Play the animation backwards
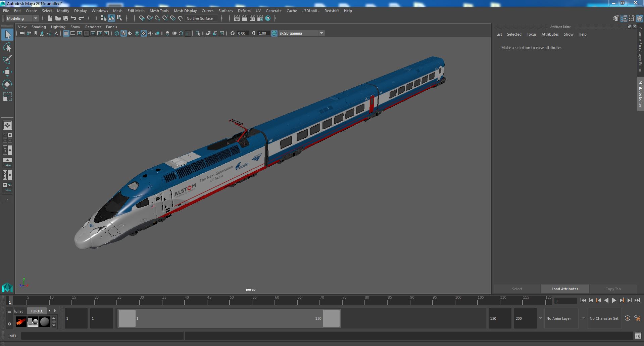This screenshot has height=346, width=644. point(606,301)
